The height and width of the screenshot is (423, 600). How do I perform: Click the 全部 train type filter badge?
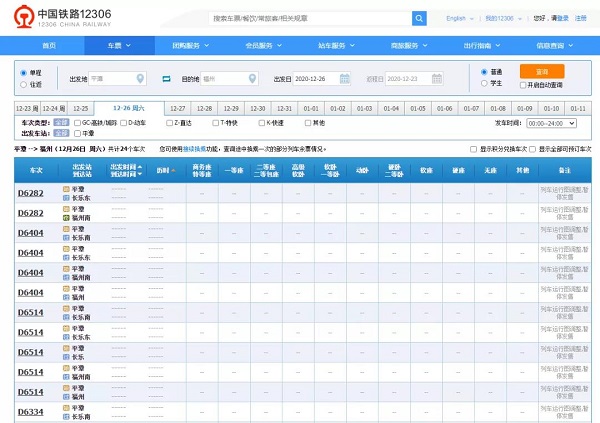pos(62,122)
